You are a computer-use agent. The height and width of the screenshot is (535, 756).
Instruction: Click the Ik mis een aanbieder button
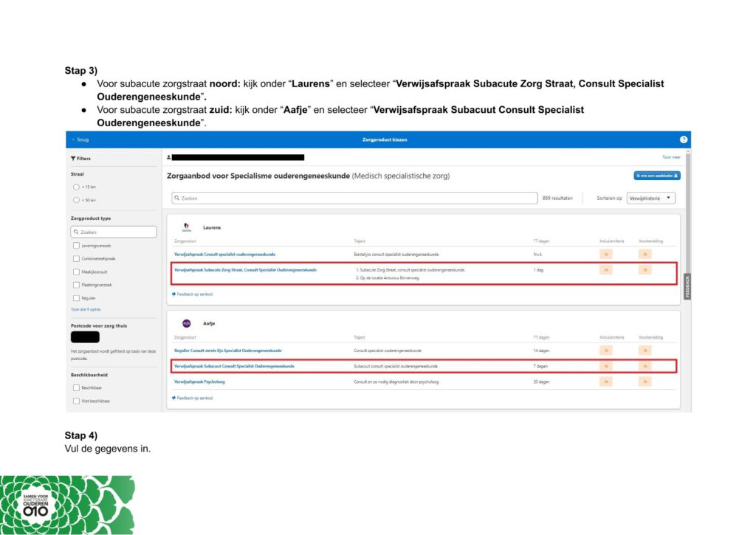(656, 176)
